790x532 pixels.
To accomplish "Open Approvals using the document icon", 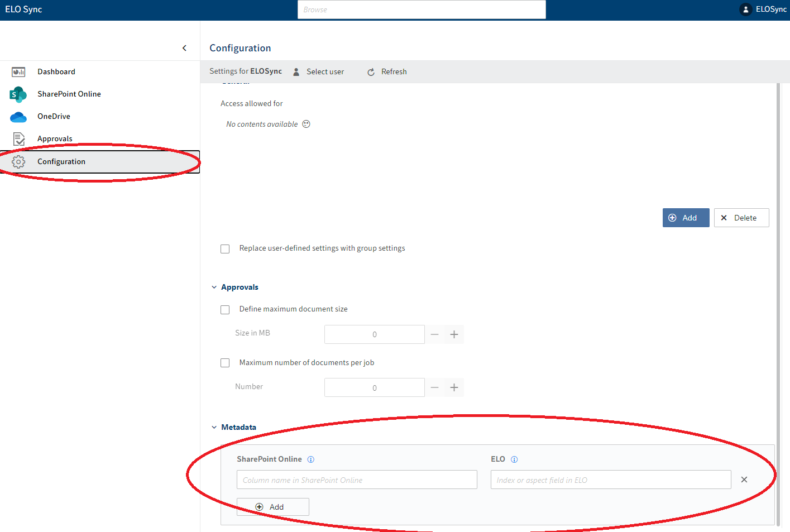I will [18, 139].
